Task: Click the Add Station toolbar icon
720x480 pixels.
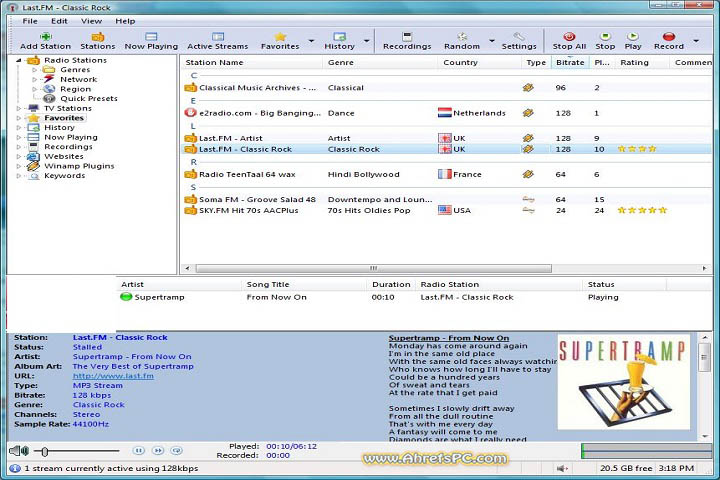Action: 45,40
